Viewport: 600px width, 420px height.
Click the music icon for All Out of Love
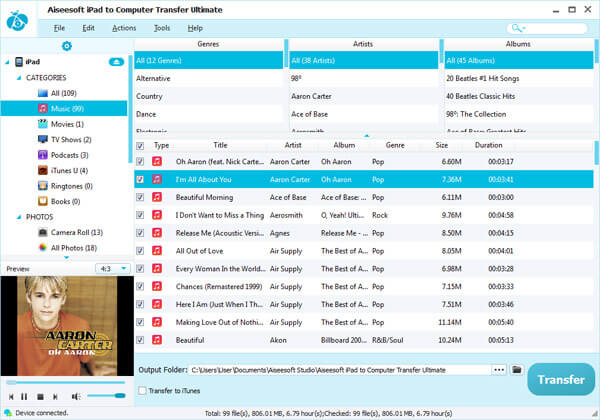coord(157,251)
